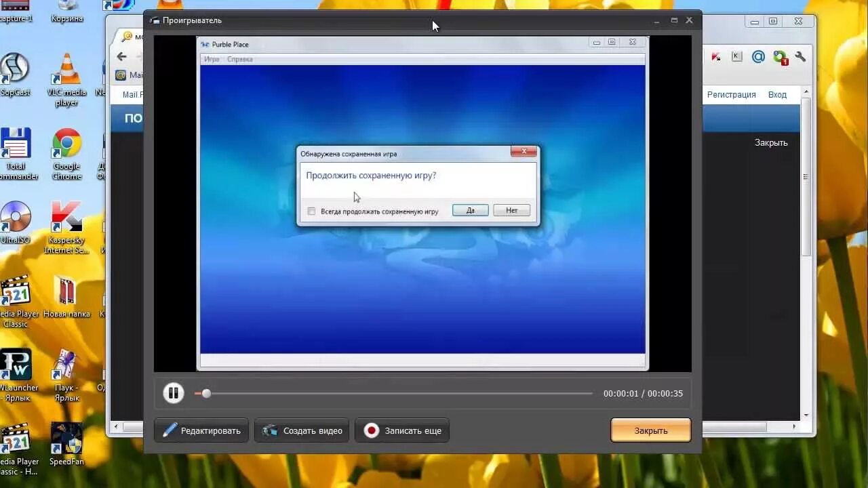Click Записать еще record button
Viewport: 868px width, 488px height.
pyautogui.click(x=402, y=430)
